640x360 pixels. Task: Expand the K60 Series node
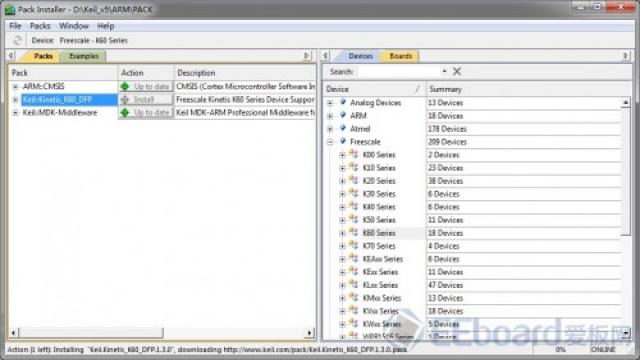[x=342, y=233]
